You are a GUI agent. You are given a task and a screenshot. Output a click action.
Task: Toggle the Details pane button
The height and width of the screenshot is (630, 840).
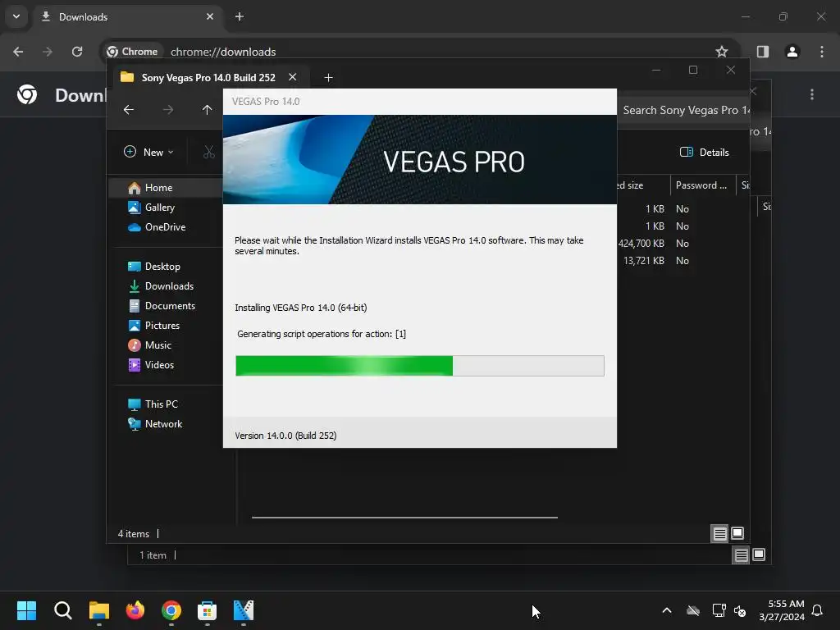coord(705,152)
